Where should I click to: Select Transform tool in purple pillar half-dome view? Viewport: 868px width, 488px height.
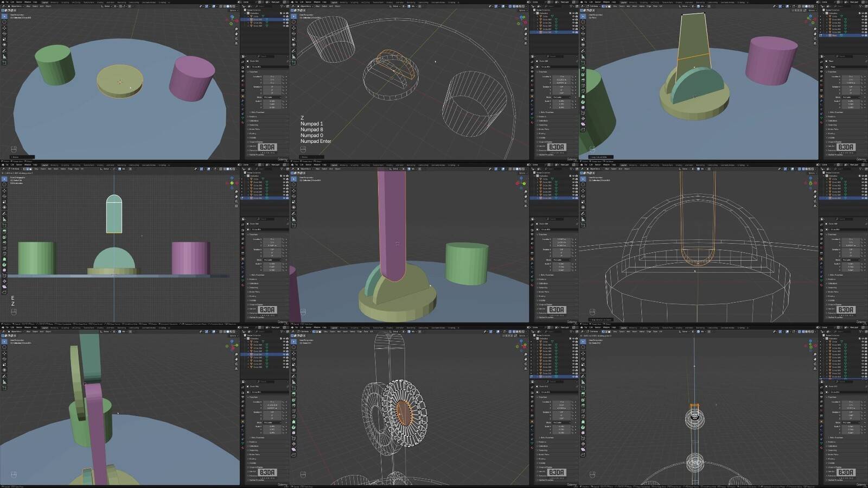pos(293,207)
